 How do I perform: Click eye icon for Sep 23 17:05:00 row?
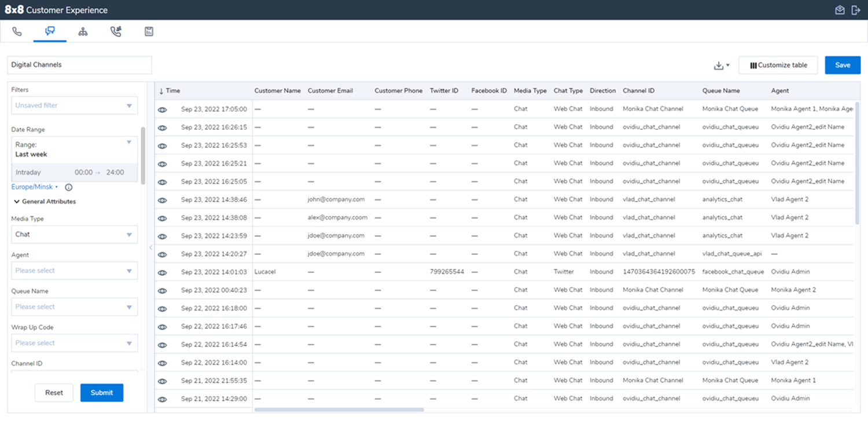(163, 109)
